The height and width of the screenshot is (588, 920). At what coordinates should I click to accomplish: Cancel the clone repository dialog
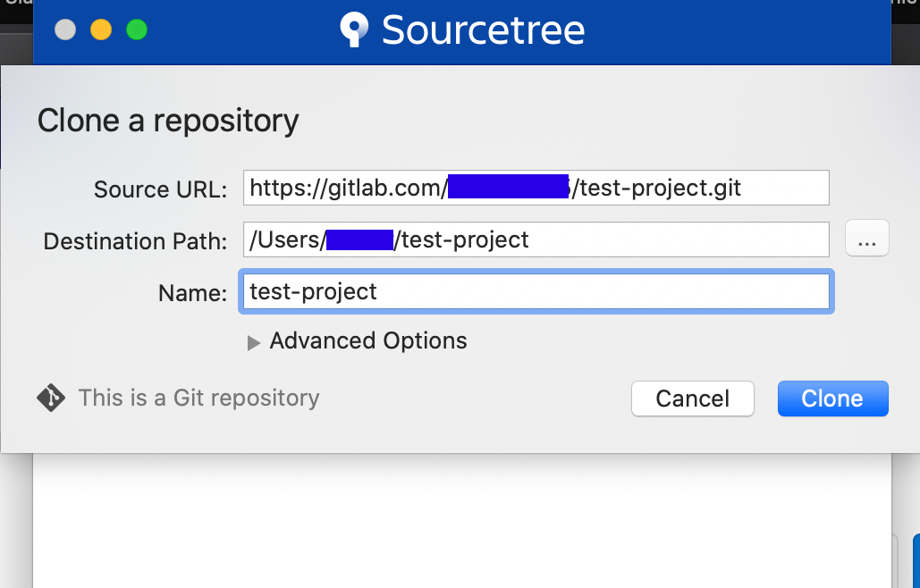(x=692, y=399)
